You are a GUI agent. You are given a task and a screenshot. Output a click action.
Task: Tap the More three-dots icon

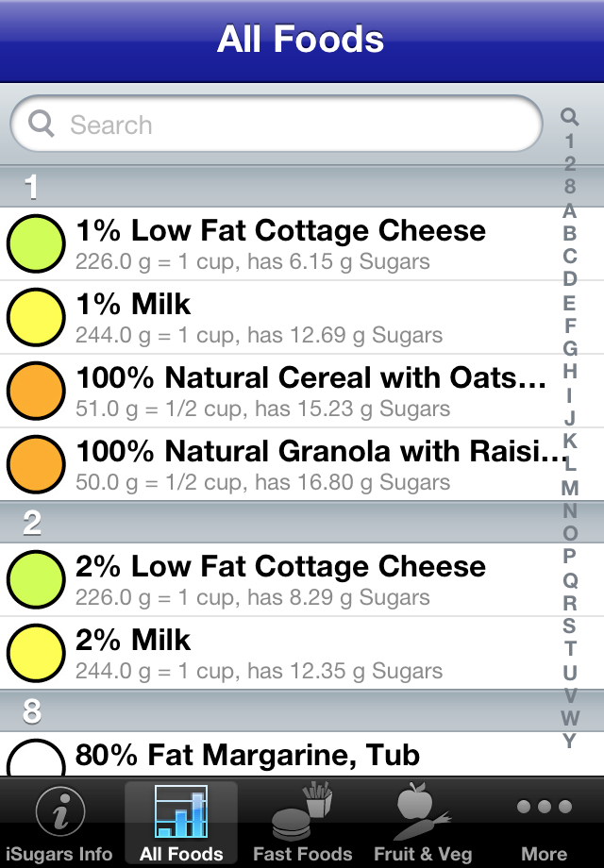click(544, 808)
